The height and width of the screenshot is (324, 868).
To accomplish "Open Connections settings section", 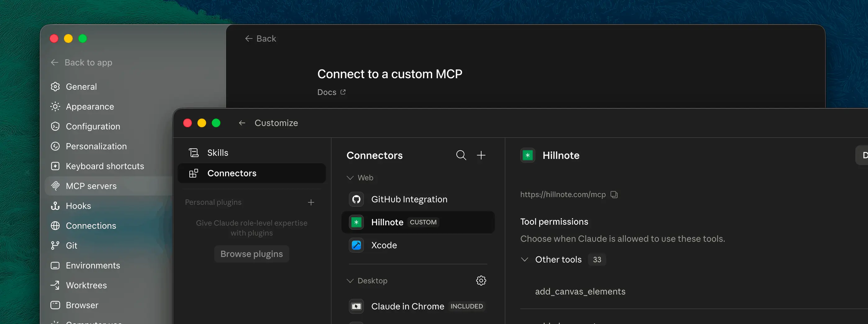I will pyautogui.click(x=91, y=226).
